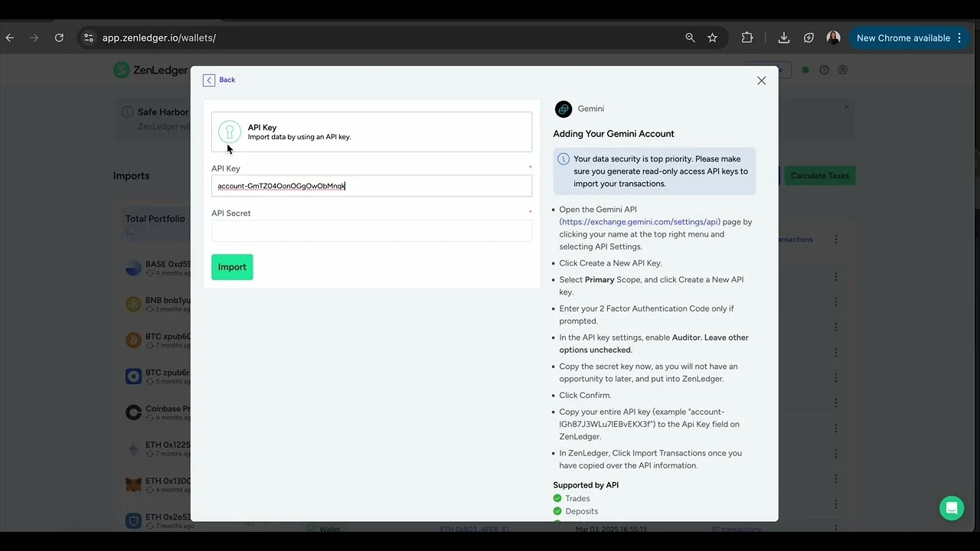Click the Gemini logo icon
Viewport: 980px width, 551px height.
click(563, 109)
